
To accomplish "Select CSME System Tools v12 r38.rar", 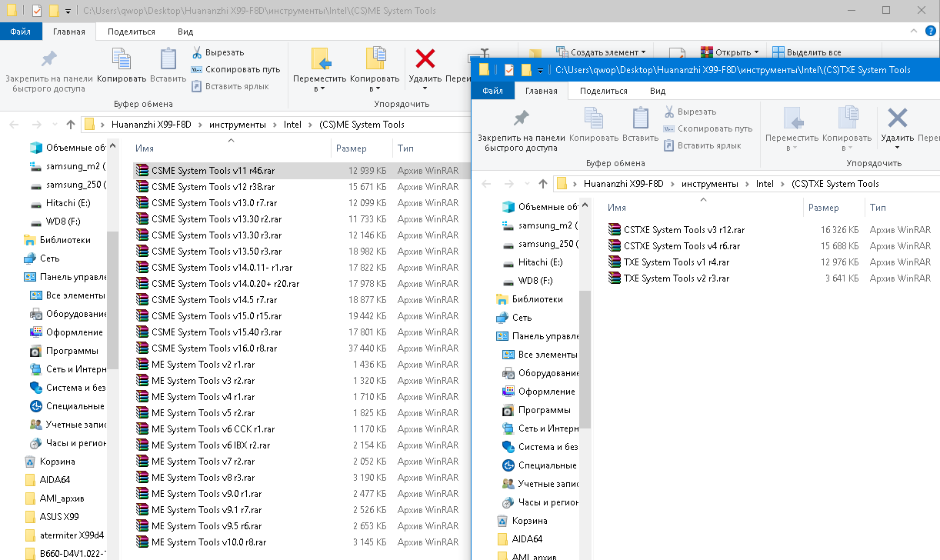I will [x=300, y=187].
